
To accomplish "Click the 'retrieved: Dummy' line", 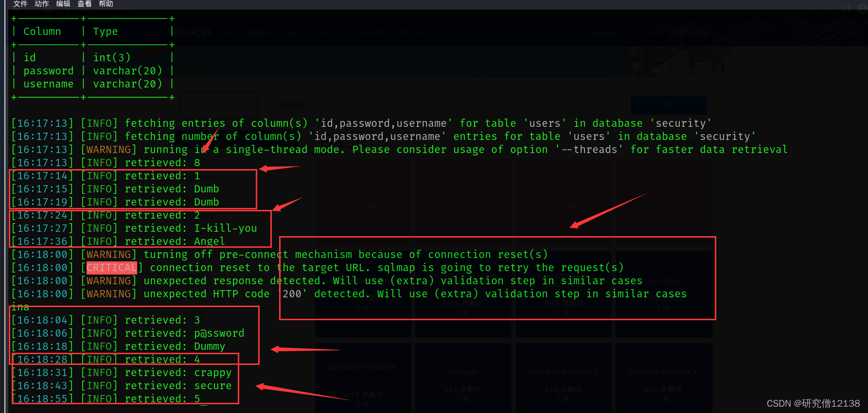I will pyautogui.click(x=118, y=346).
